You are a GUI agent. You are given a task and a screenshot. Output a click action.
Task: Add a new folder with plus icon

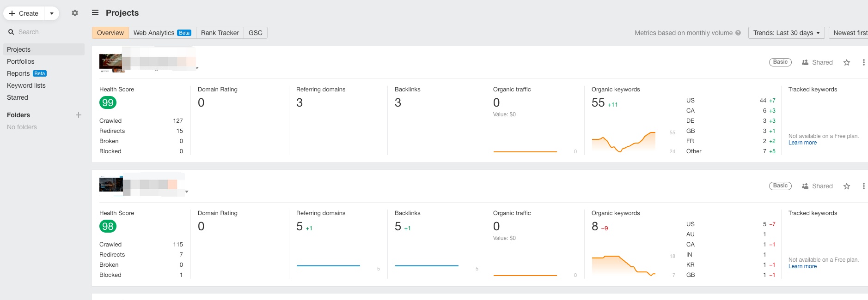point(79,115)
